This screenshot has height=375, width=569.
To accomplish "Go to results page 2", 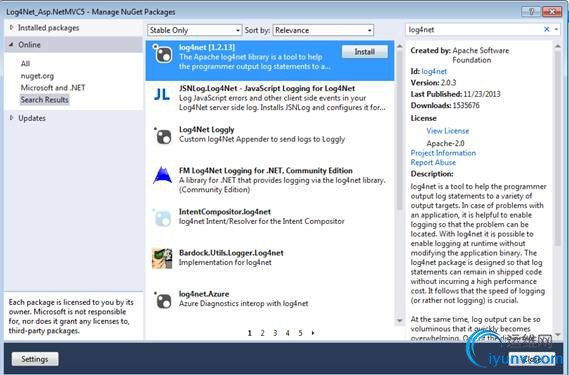I will [262, 333].
